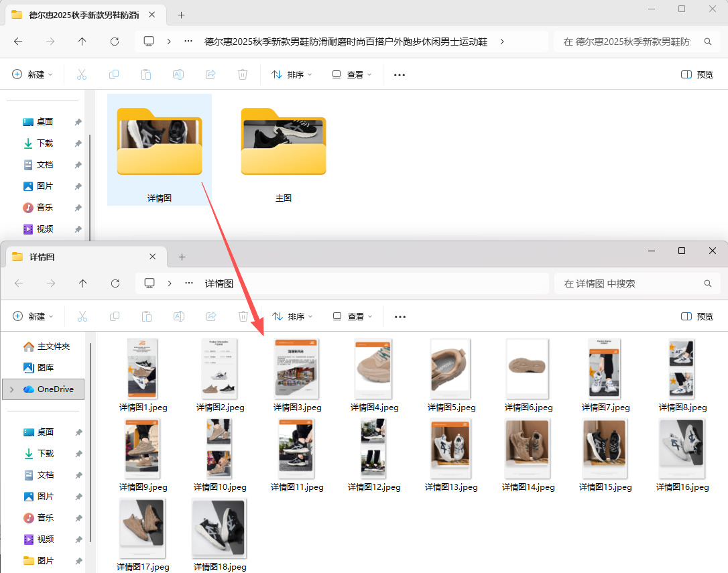Close the 详情图 tab with its X
This screenshot has height=573, width=728.
[x=152, y=257]
